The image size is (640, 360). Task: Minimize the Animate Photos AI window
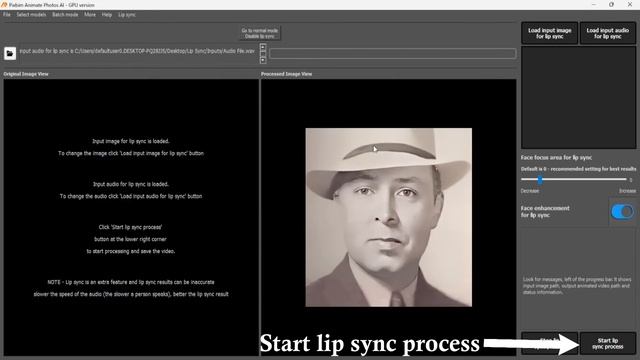(x=594, y=4)
